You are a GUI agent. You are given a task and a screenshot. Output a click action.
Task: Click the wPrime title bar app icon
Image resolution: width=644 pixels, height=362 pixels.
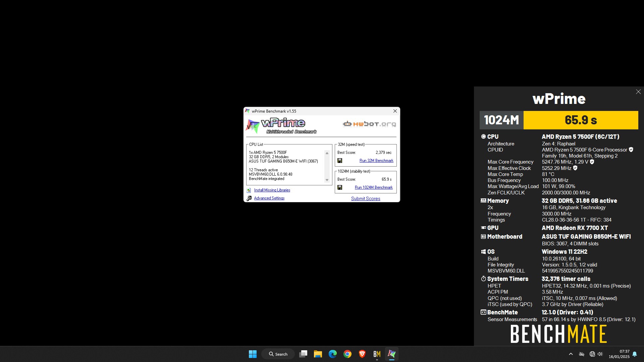tap(248, 111)
